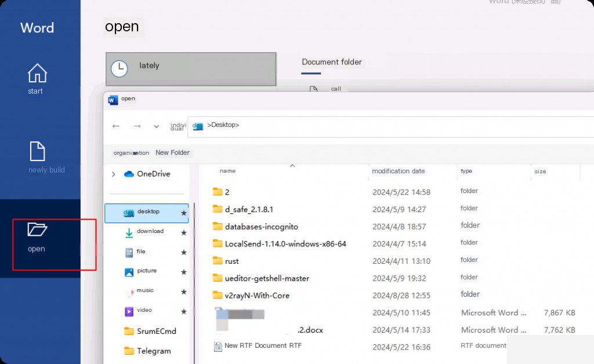Click the pin star beside 'video'
Screen dimensions: 594x364
click(x=184, y=311)
